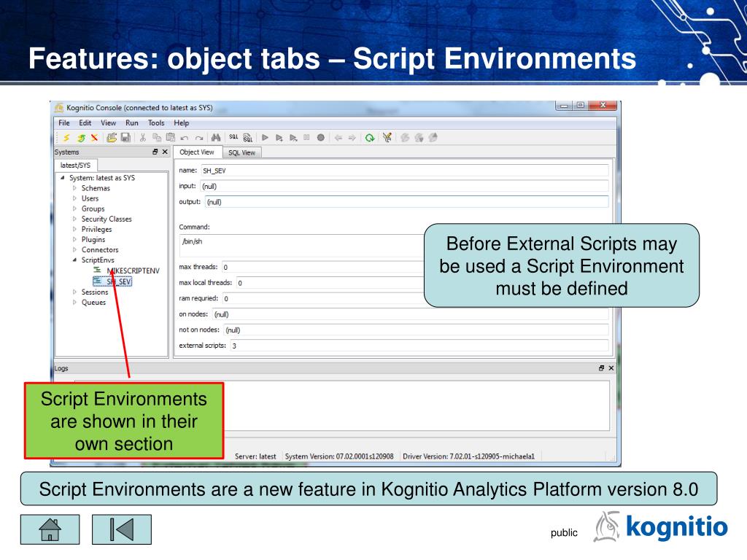Click the Forward arrow icon
Screen dimensions: 747x560
(x=352, y=138)
